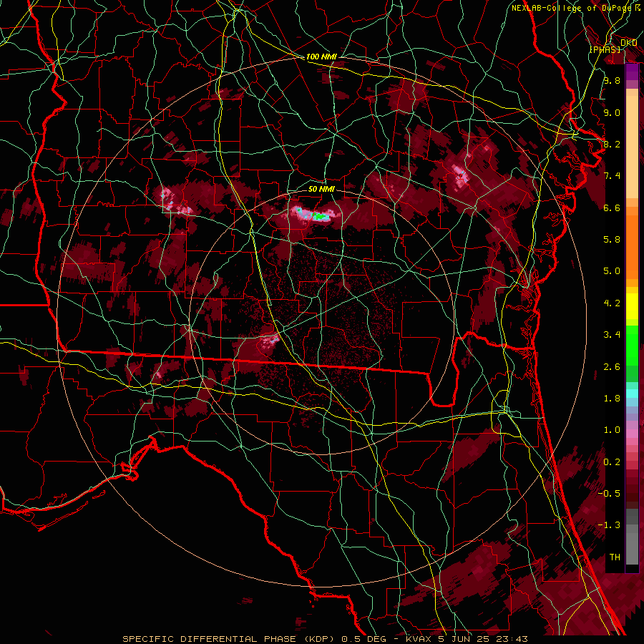Image resolution: width=644 pixels, height=644 pixels.
Task: Pick the bright green swatch on the color scale
Action: coord(632,344)
